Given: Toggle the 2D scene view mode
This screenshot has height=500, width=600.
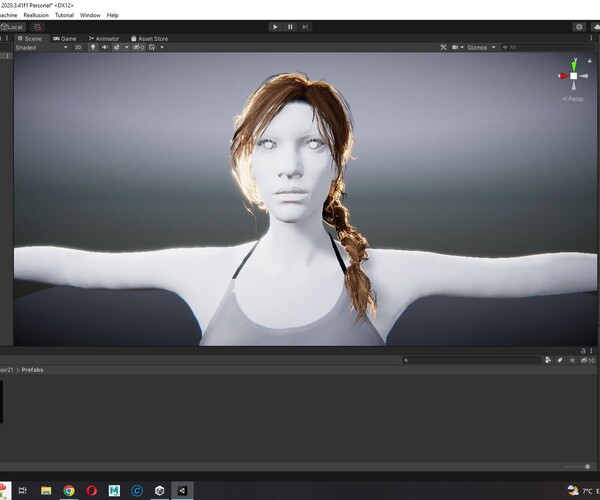Looking at the screenshot, I should [78, 47].
